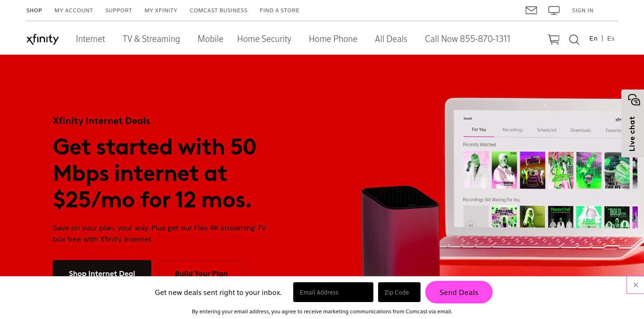Click the Build Your Plan button
644x319 pixels.
pyautogui.click(x=201, y=269)
